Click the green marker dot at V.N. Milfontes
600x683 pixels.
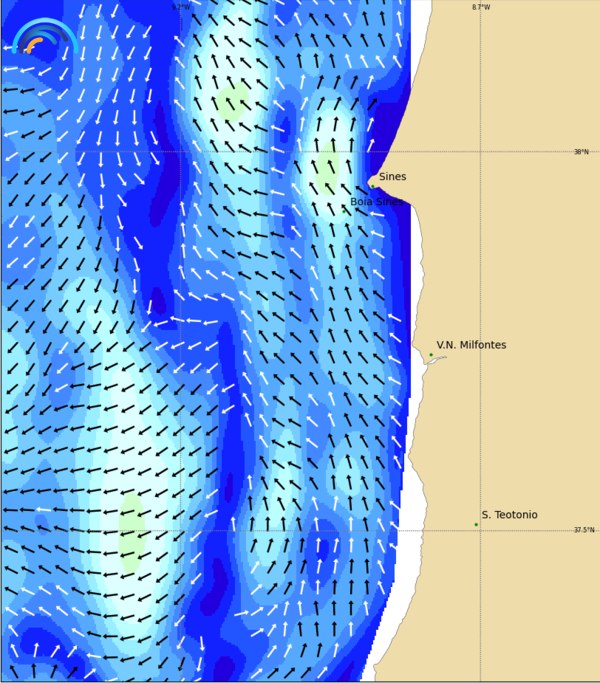[x=431, y=355]
